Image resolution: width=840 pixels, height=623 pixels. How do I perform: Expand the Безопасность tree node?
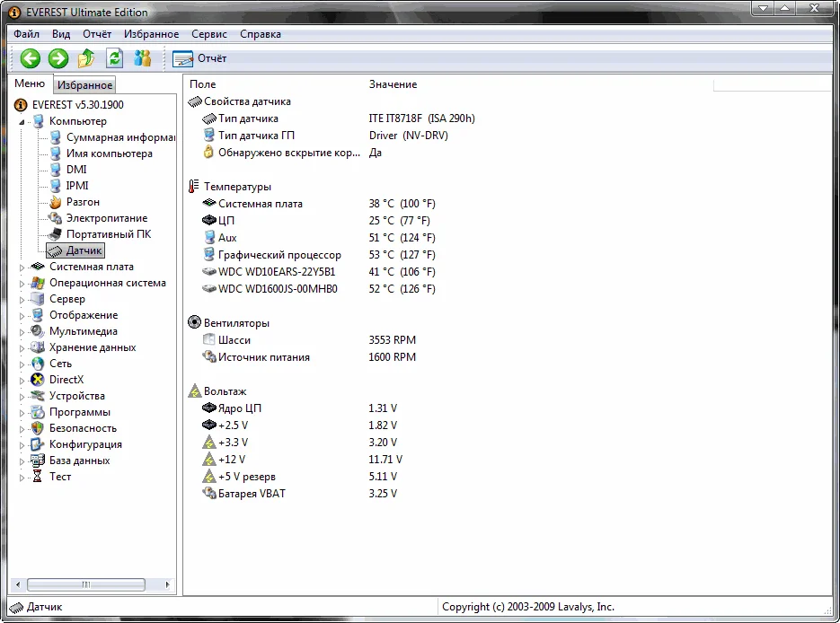pyautogui.click(x=22, y=429)
